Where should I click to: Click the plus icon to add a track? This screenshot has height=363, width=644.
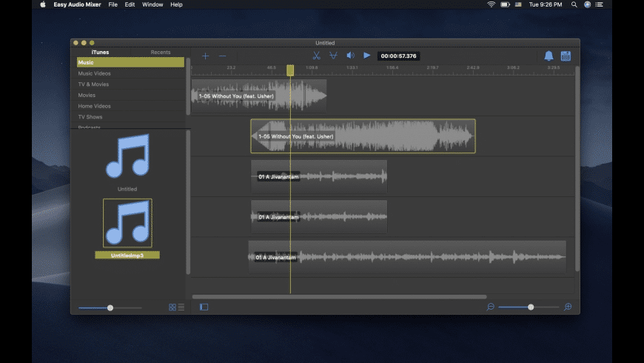[x=206, y=56]
